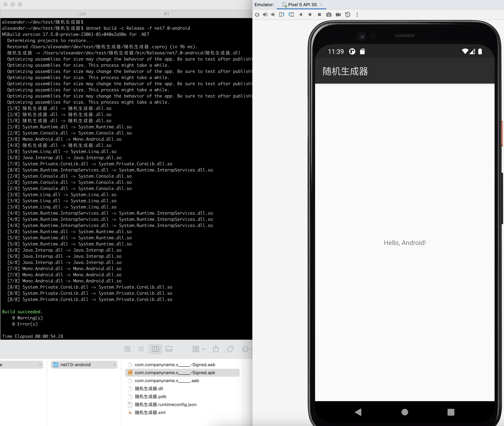Capture a screenshot using the emulator camera icon
The width and height of the screenshot is (504, 426).
pos(329,15)
